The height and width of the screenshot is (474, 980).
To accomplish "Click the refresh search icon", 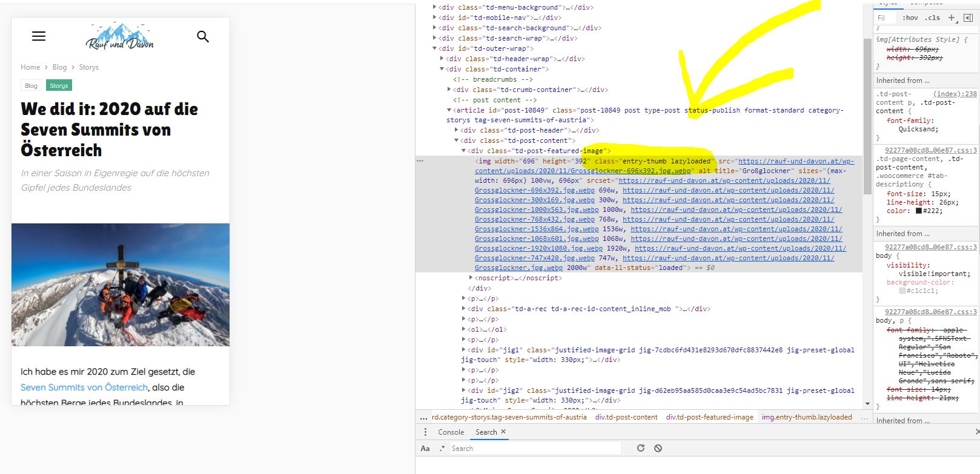I will pos(641,449).
